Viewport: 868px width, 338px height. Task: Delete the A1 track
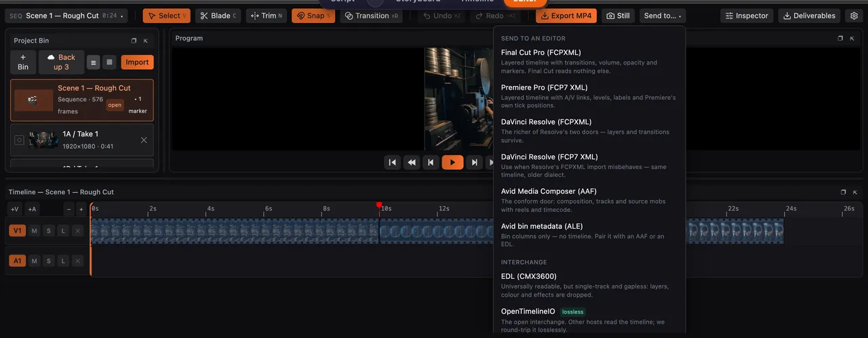pyautogui.click(x=78, y=261)
